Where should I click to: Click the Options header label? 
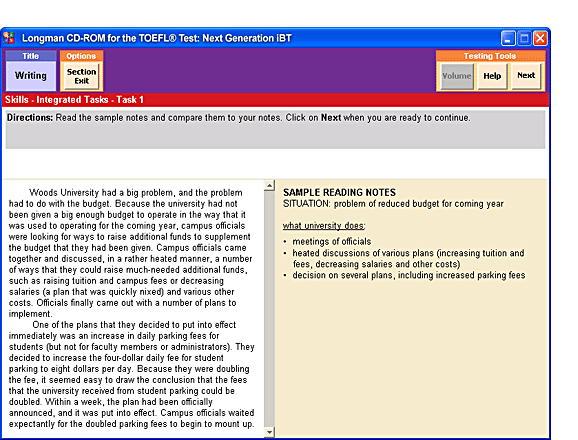tap(81, 56)
